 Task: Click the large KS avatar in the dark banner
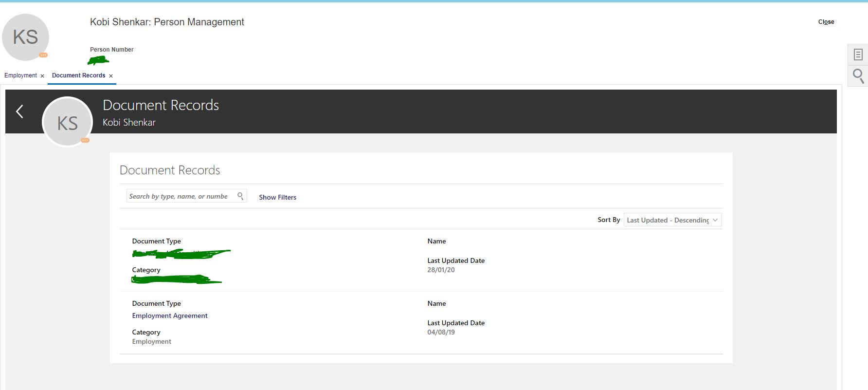click(x=68, y=122)
